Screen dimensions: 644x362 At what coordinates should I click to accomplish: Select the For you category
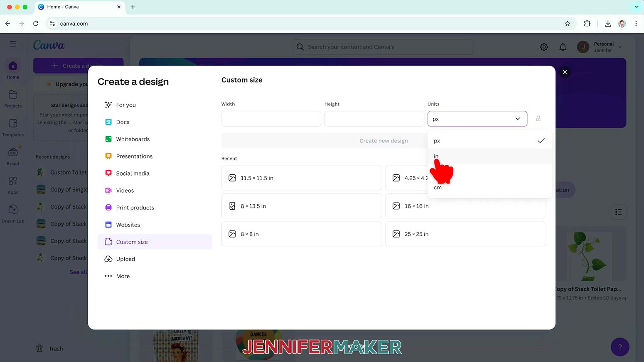point(155,105)
